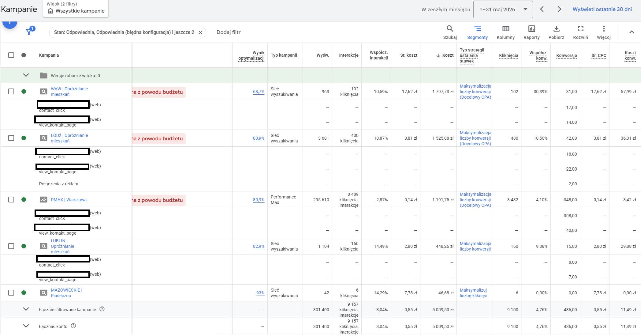Toggle the select-all campaigns header checkbox

(x=11, y=55)
